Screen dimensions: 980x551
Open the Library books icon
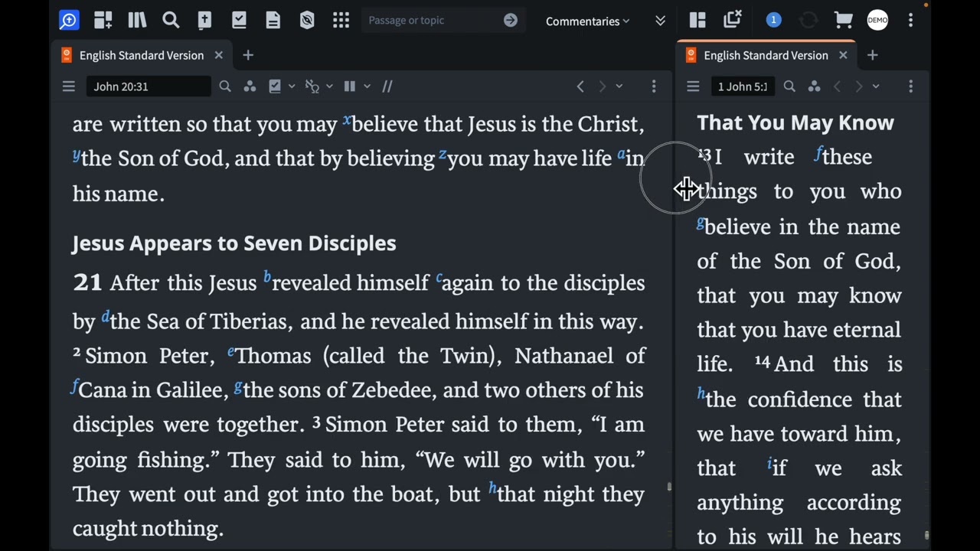137,21
